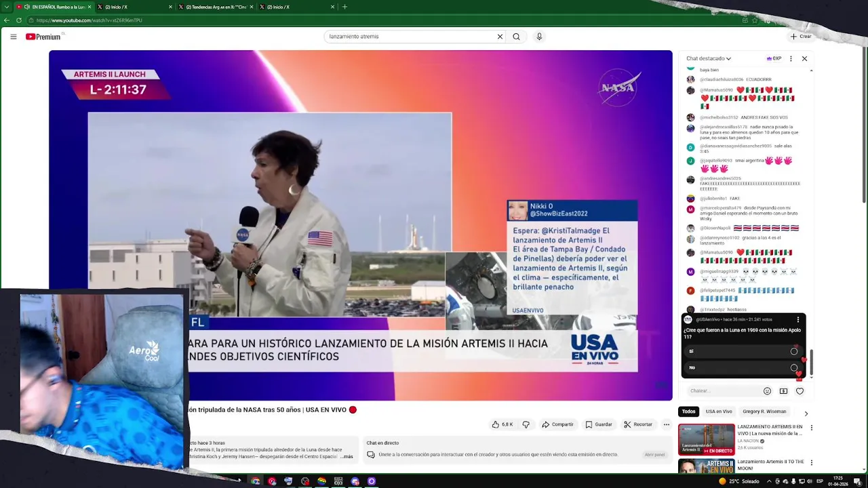Run search with the magnifier button

[x=516, y=37]
